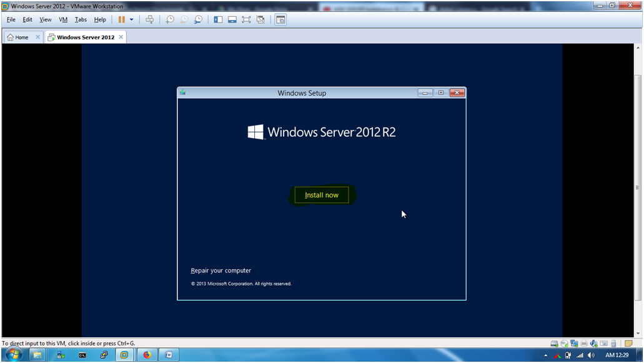Toggle the thumbnail bar view
Viewport: 644px width, 363px height.
[x=232, y=20]
